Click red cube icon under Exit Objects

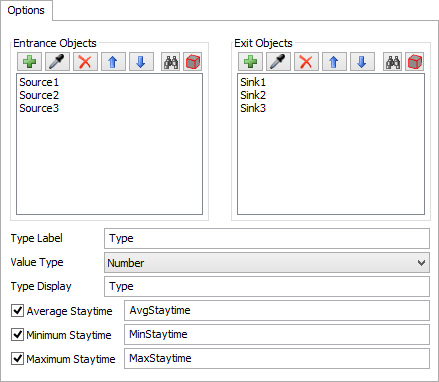415,62
